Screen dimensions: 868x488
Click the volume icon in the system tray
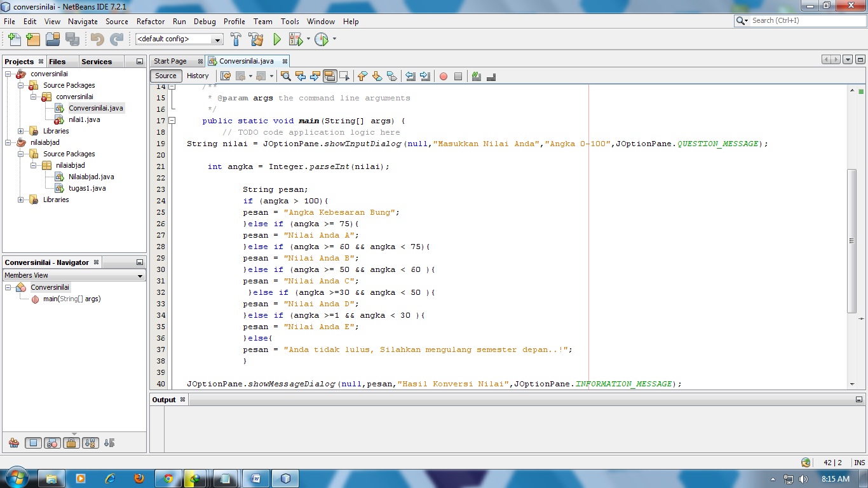[804, 478]
